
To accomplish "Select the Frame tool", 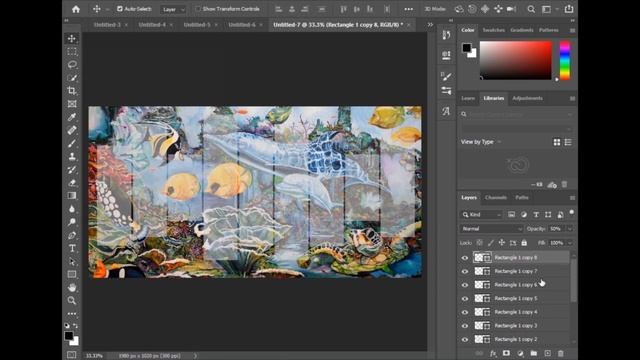I will click(72, 104).
